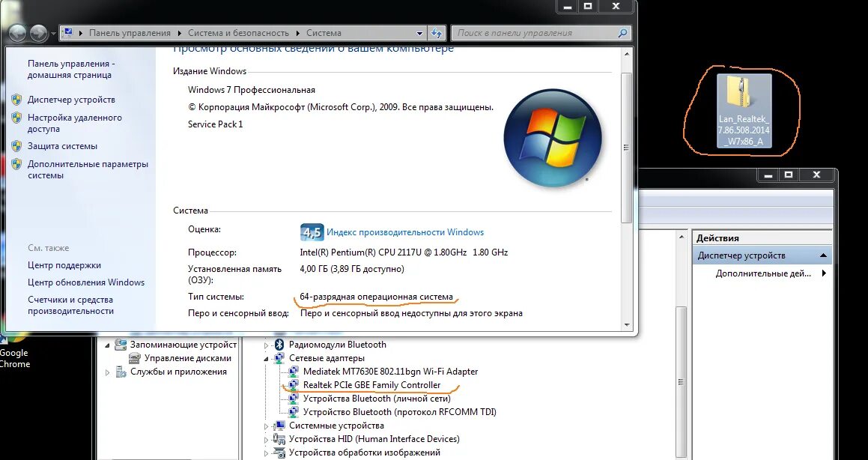Click System window vertical scrollbar thumb
The image size is (868, 460).
(627, 148)
